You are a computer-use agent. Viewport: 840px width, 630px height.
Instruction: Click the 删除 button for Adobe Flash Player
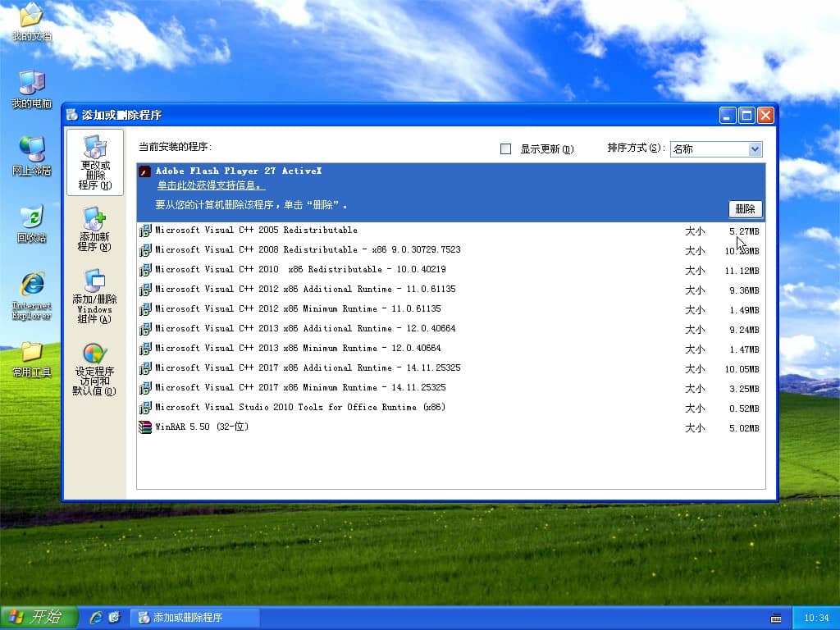tap(745, 209)
